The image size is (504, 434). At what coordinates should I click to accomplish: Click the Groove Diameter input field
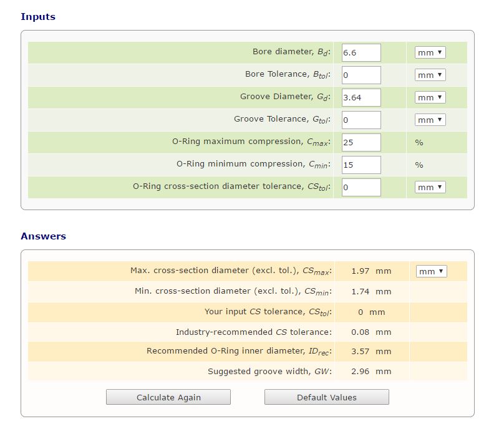pos(361,98)
